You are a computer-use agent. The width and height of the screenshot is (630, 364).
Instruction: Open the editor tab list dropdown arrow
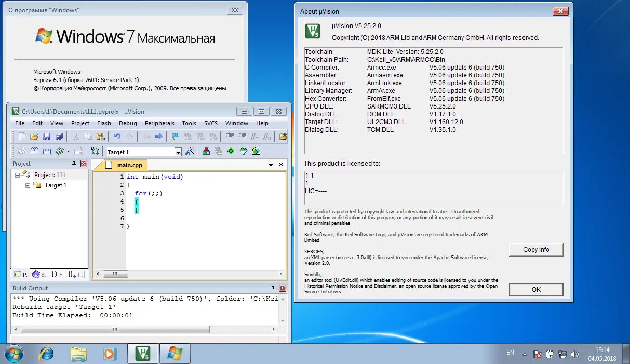(271, 165)
